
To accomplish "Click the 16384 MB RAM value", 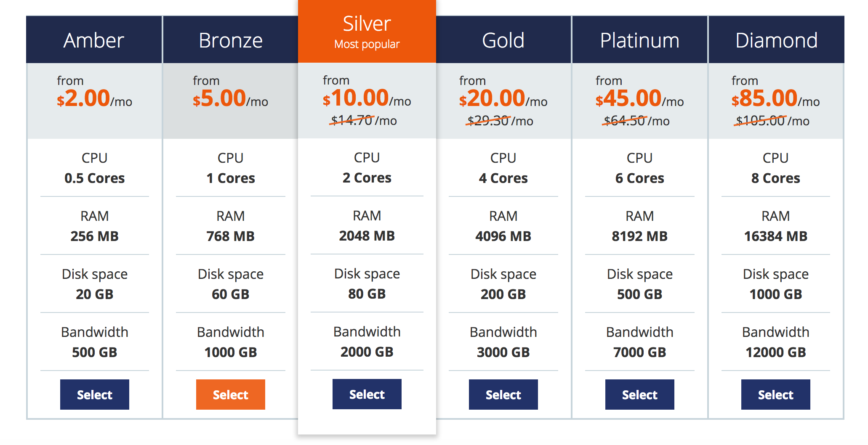I will click(775, 236).
